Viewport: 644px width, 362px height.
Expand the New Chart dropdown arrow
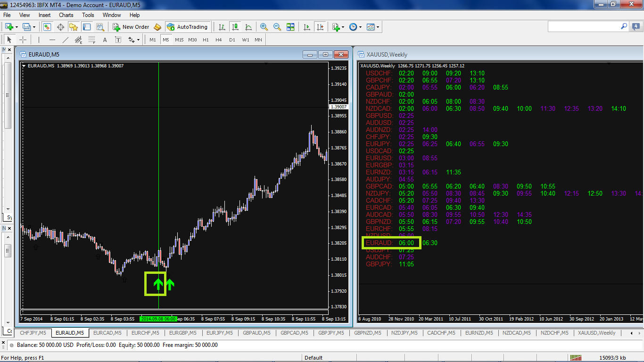(17, 27)
